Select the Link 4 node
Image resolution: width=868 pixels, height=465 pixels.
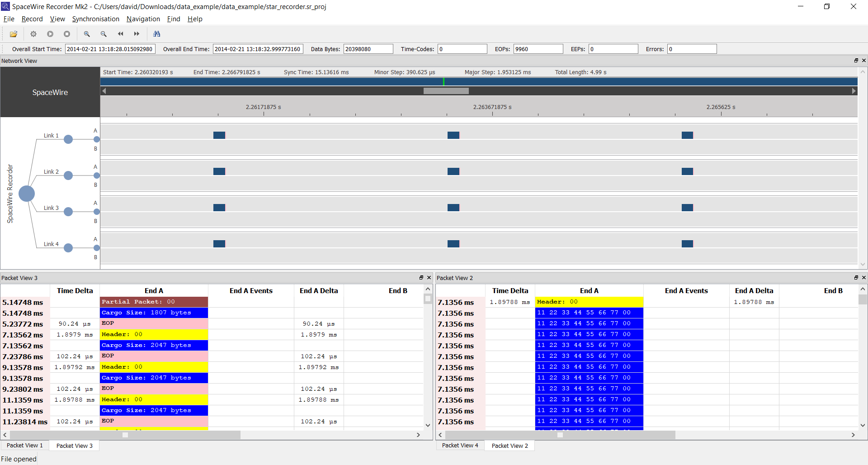[x=68, y=248]
